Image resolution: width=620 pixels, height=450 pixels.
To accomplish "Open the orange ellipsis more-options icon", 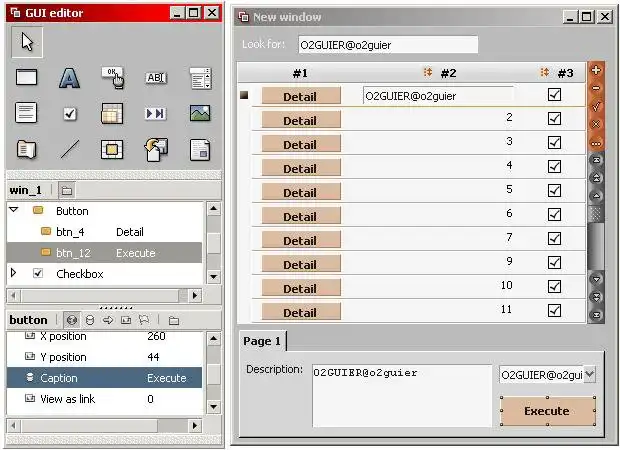I will tap(596, 143).
